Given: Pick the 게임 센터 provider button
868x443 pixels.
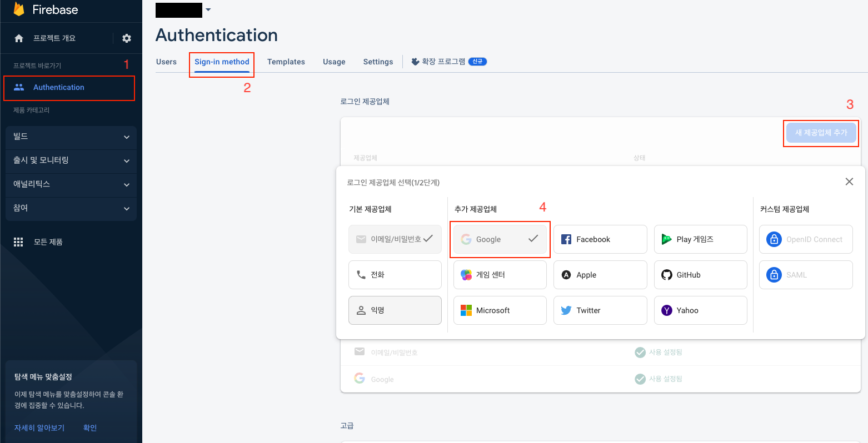Looking at the screenshot, I should coord(500,275).
